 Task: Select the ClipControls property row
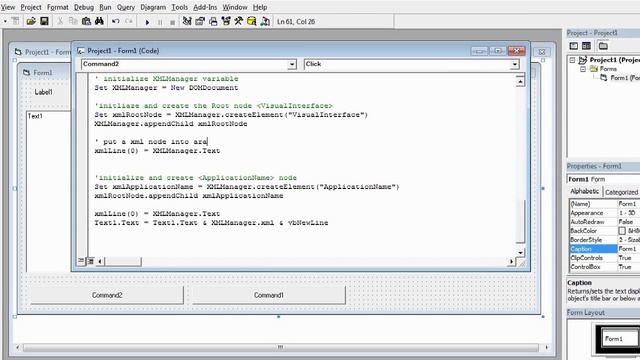pyautogui.click(x=605, y=258)
